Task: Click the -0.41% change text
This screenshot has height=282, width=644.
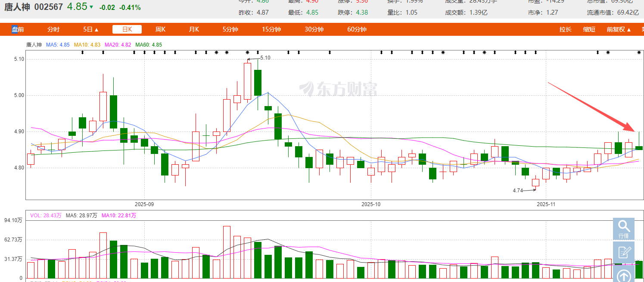Action: (130, 8)
